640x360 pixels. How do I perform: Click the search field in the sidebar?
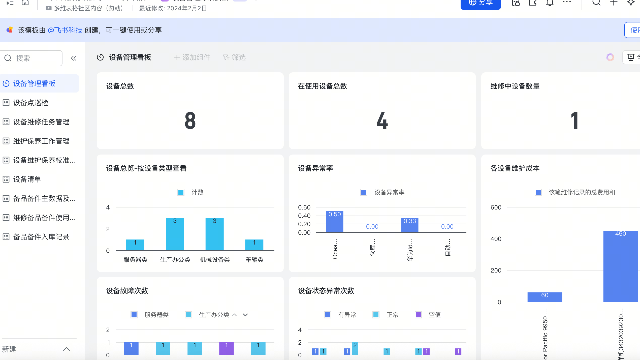(31, 58)
